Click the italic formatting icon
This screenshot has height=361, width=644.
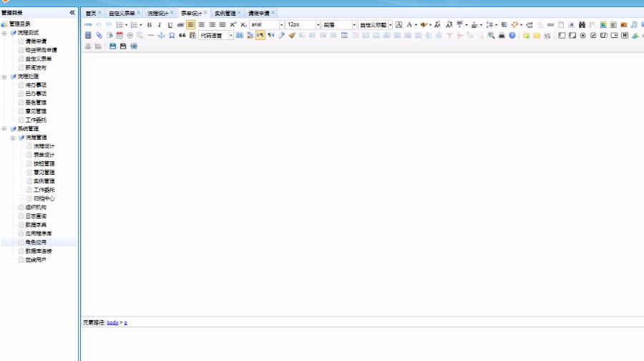[x=160, y=24]
